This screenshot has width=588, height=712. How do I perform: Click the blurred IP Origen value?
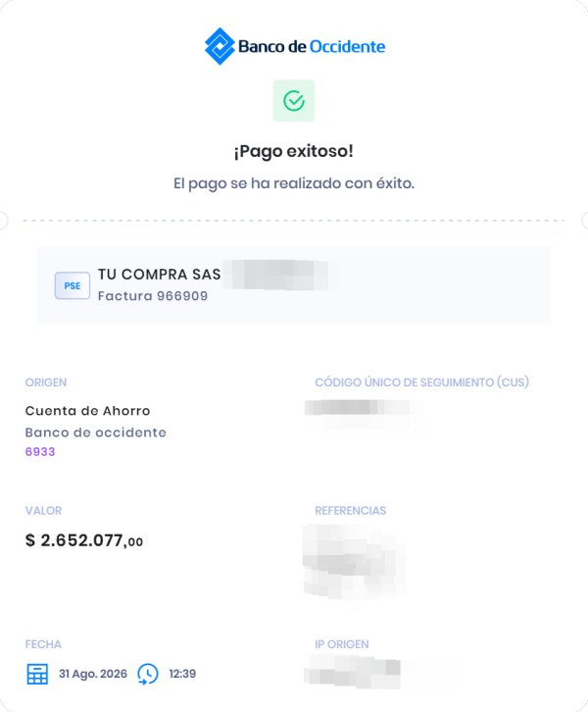pos(352,672)
